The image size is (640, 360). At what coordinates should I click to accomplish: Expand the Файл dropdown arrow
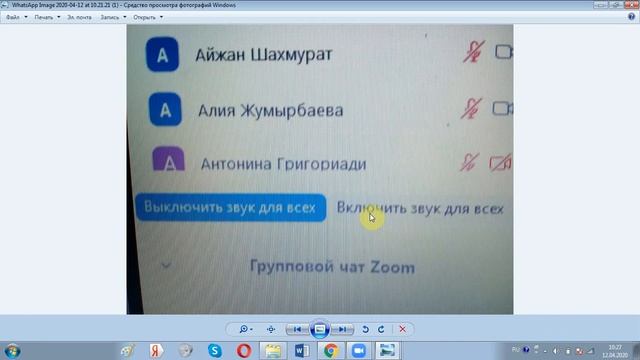26,17
